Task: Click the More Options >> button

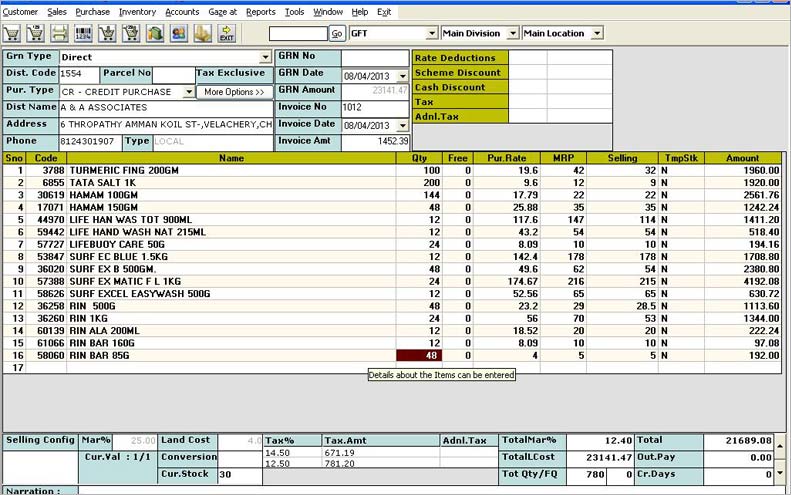Action: [234, 92]
